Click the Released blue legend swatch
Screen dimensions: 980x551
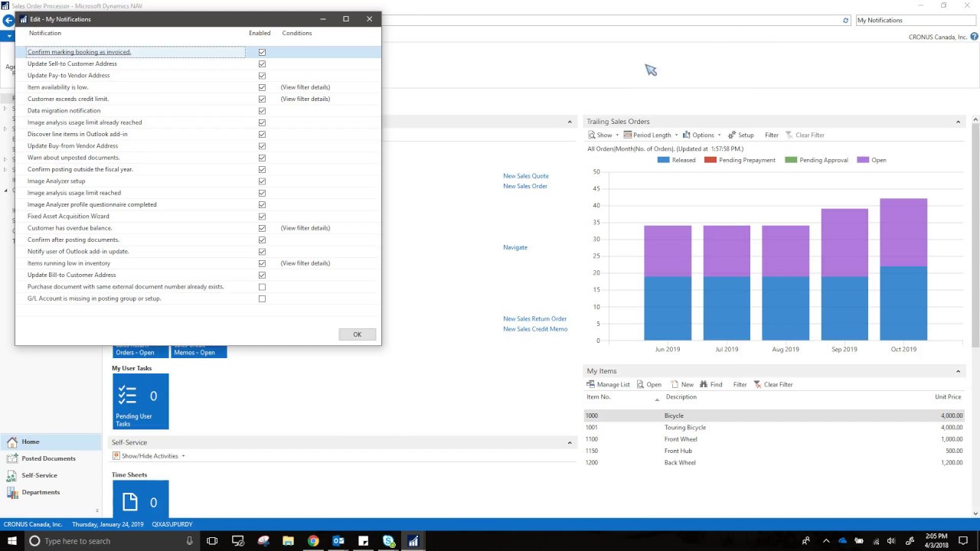tap(663, 160)
